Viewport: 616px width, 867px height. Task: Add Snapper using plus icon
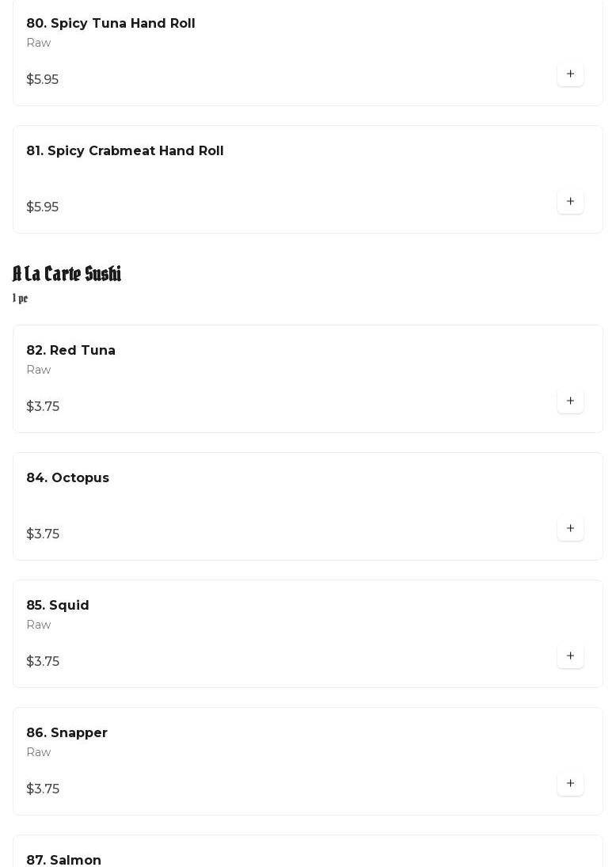click(570, 784)
